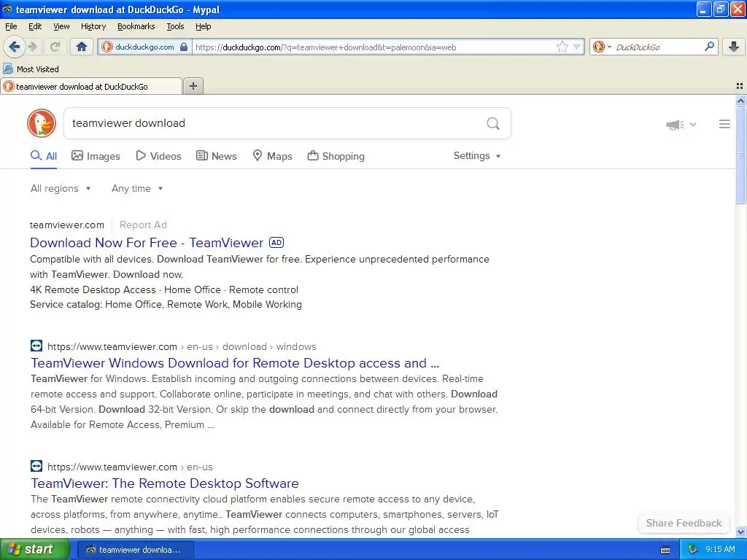Open the File menu

tap(11, 26)
